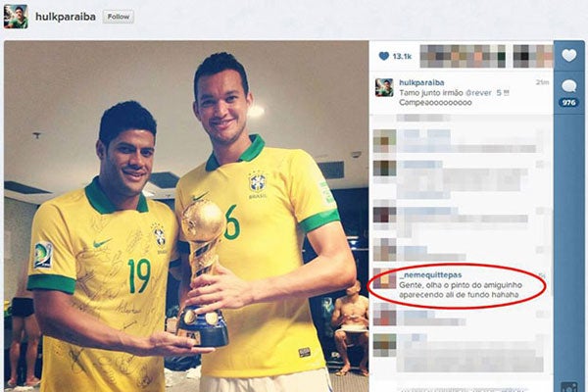Click the Instagram camera logo in the sidebar
Viewport: 588px width, 392px height.
click(568, 387)
